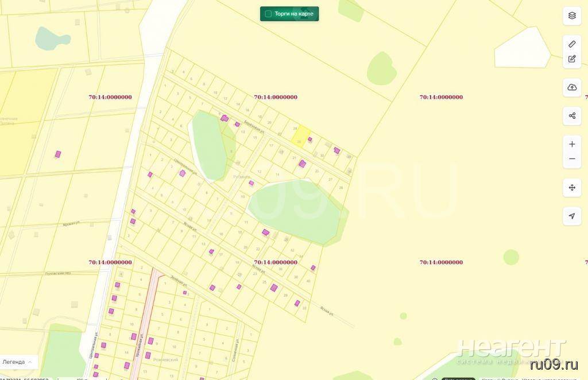Image resolution: width=588 pixels, height=380 pixels.
Task: Tick the 'Торги на карте' checkbox
Action: point(268,14)
